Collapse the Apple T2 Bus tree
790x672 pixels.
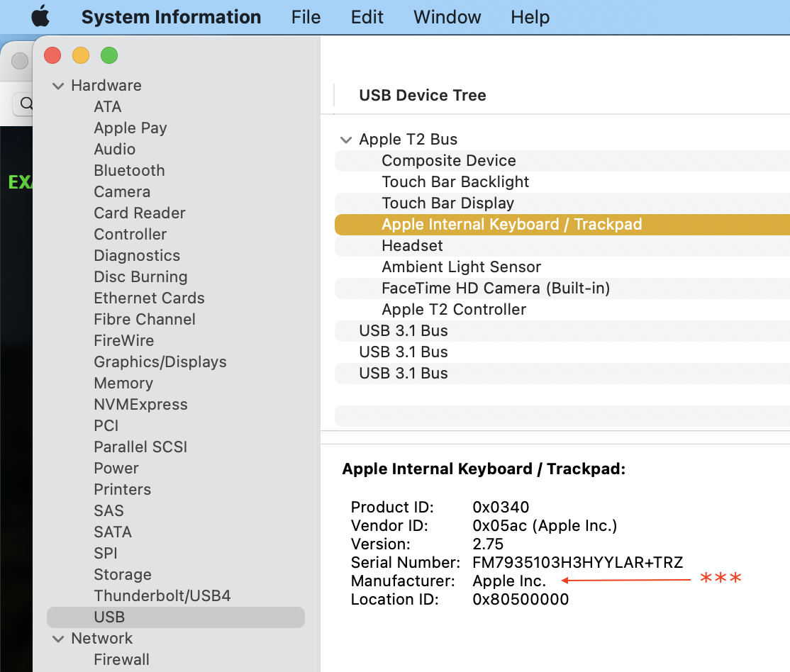click(346, 140)
